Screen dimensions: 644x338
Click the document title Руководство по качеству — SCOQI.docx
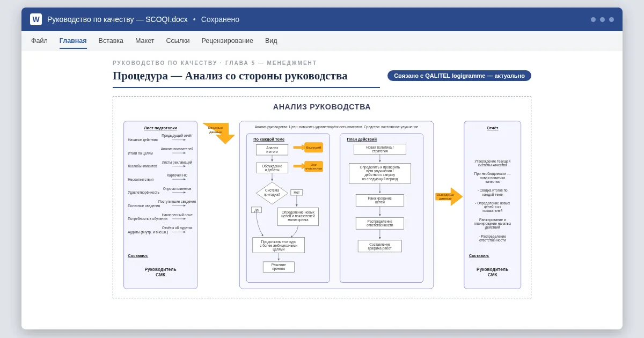point(118,19)
